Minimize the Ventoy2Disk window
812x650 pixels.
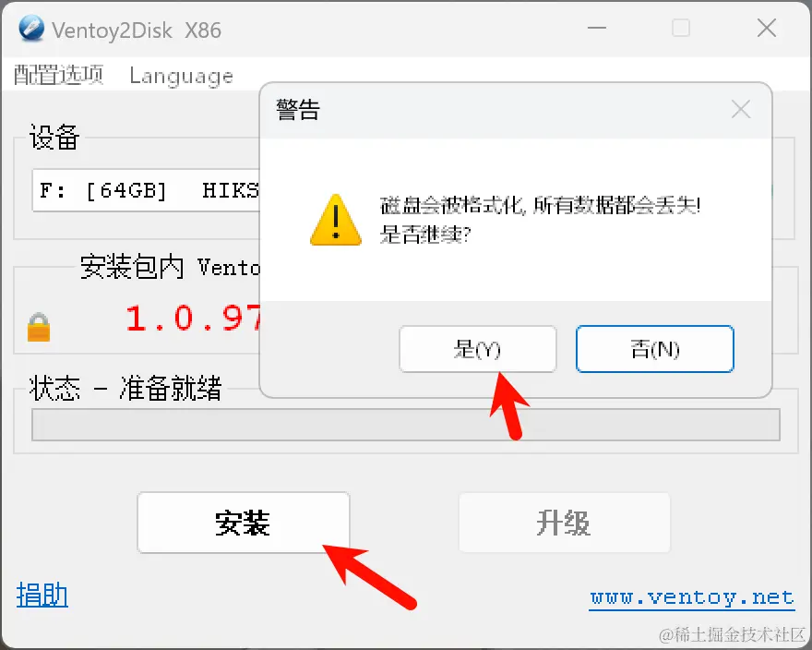point(597,28)
